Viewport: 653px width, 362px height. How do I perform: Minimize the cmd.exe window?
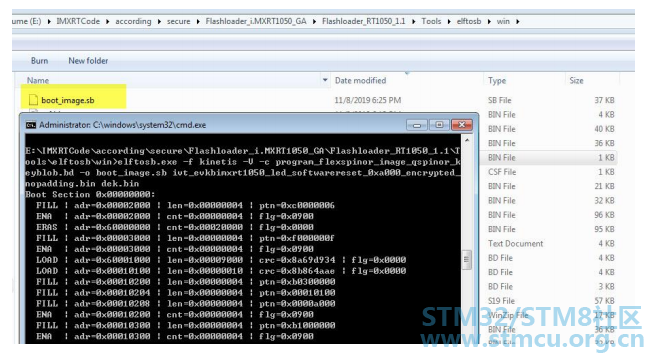pyautogui.click(x=417, y=125)
